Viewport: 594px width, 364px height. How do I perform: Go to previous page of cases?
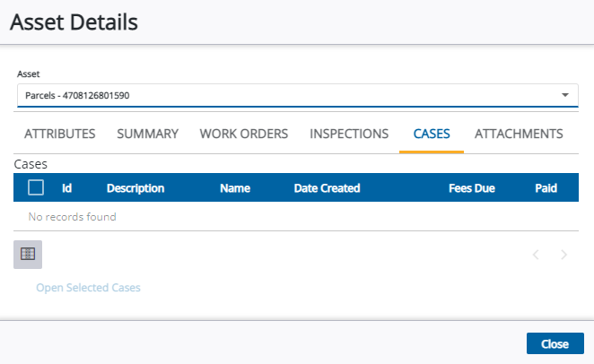click(x=536, y=255)
